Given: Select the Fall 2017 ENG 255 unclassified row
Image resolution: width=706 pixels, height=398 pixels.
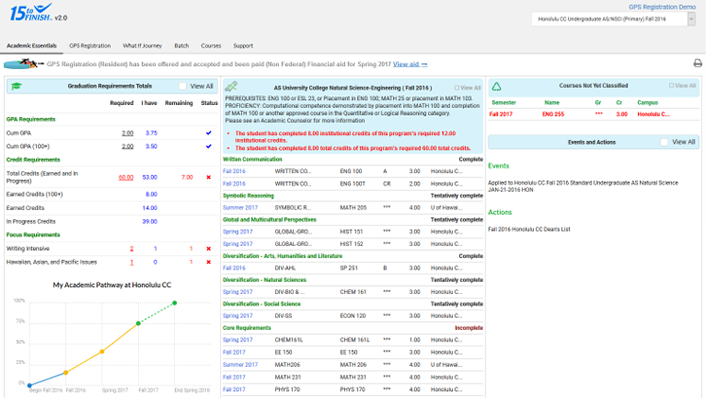Looking at the screenshot, I should (593, 114).
